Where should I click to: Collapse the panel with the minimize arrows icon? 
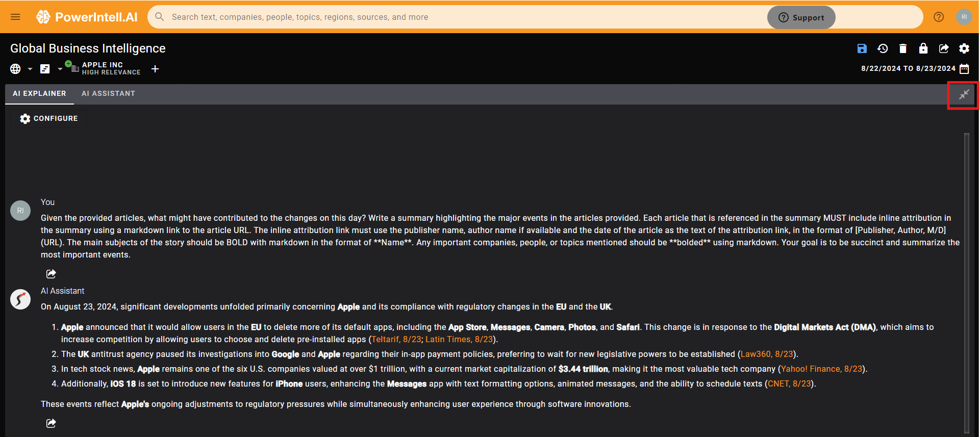[x=964, y=95]
